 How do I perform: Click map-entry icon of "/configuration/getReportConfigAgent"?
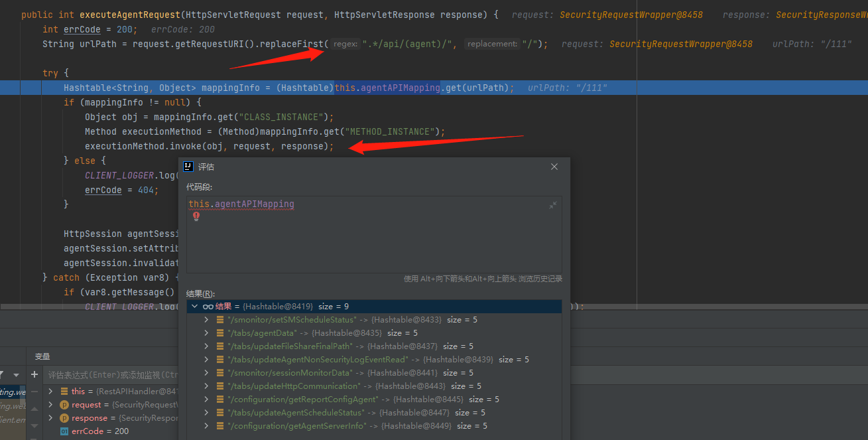click(220, 400)
